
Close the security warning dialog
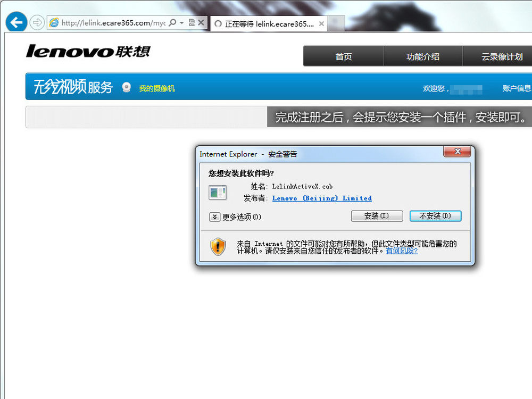point(457,151)
